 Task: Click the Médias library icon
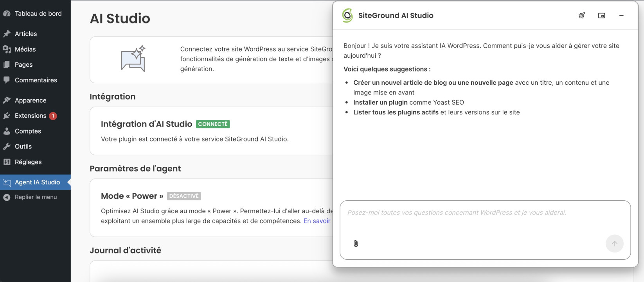click(x=7, y=49)
